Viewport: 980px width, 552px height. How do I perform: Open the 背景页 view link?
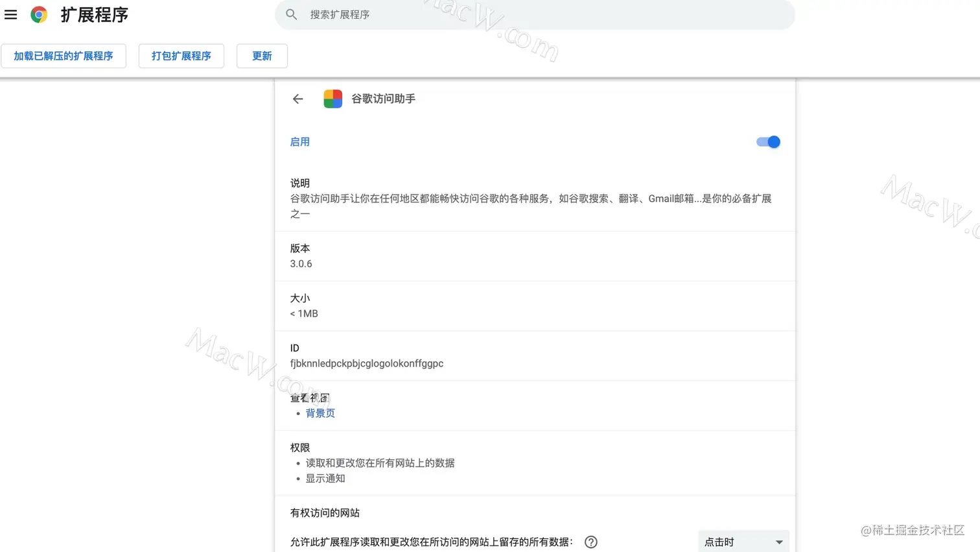pyautogui.click(x=320, y=413)
